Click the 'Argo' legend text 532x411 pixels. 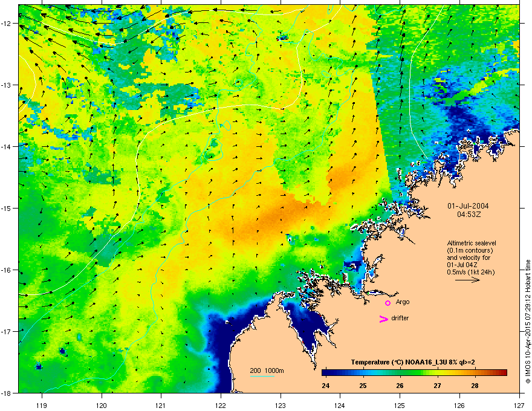click(x=403, y=302)
